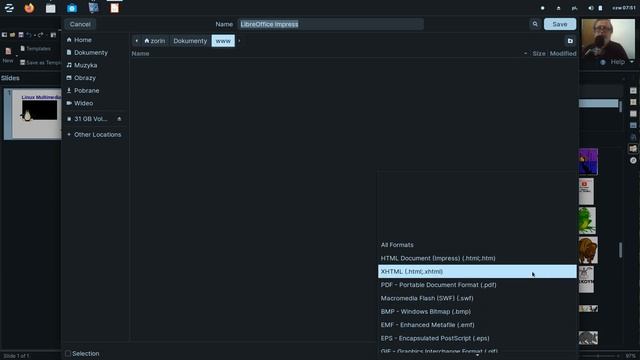Choose PDF - Portable Document Format
640x360 pixels.
477,285
